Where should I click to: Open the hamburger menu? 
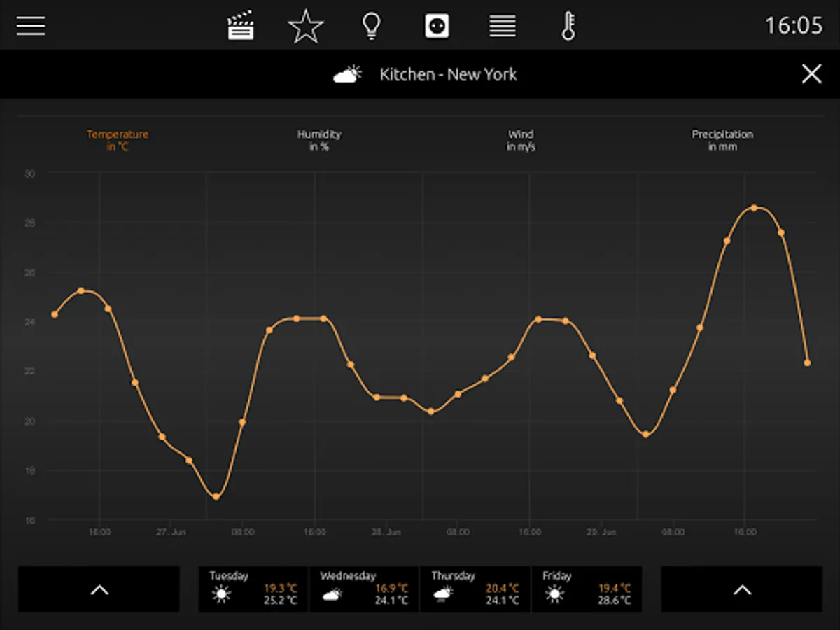(31, 26)
